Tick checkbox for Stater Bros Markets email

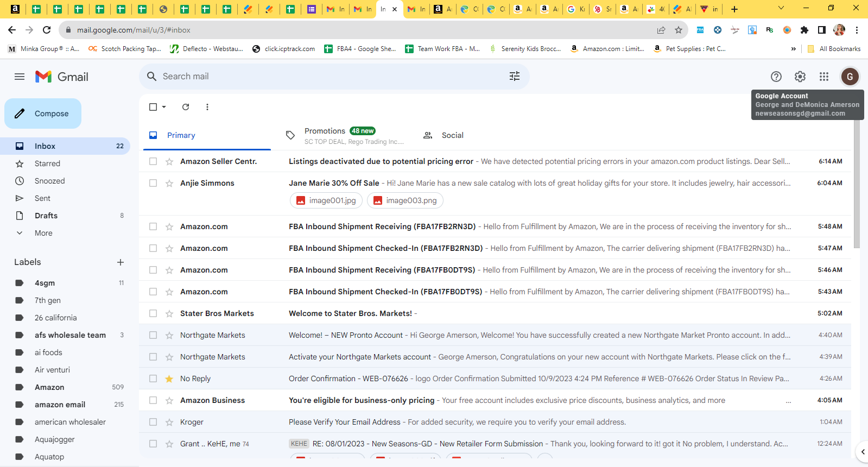pyautogui.click(x=153, y=313)
